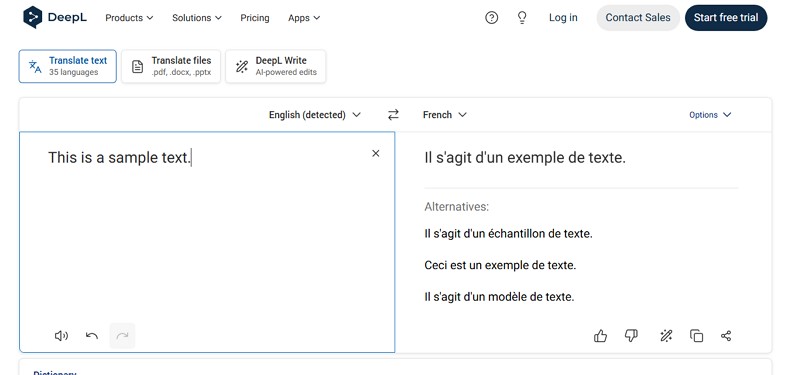Viewport: 788px width, 375px height.
Task: Click the DeepL logo
Action: [x=55, y=18]
